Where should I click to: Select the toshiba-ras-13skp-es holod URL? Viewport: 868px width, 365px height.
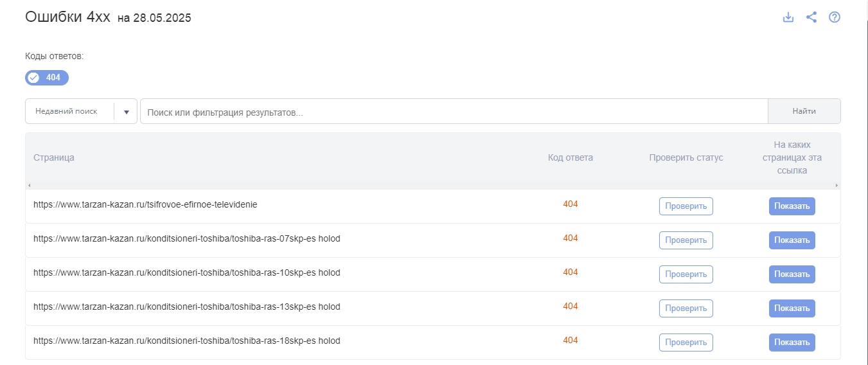(x=187, y=307)
